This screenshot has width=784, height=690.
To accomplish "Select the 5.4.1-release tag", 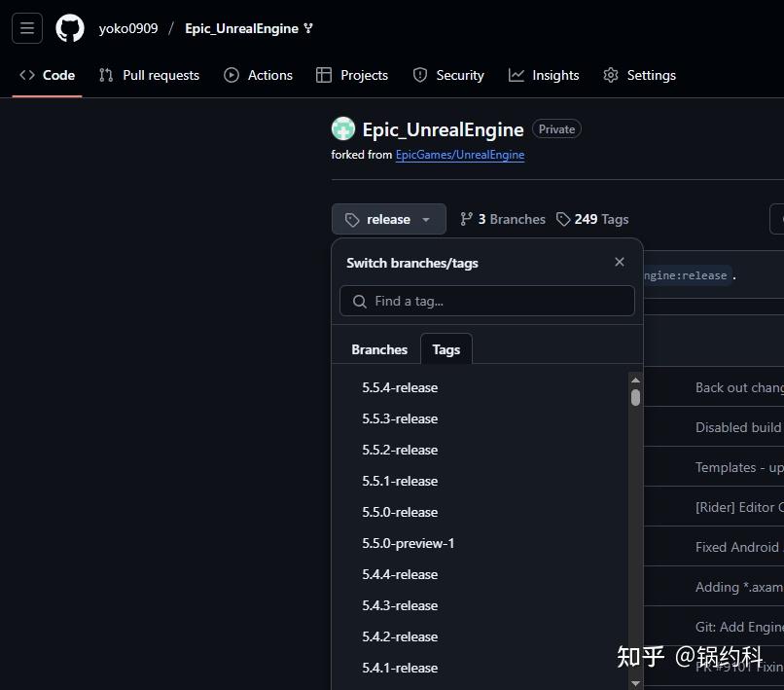I will pos(400,668).
